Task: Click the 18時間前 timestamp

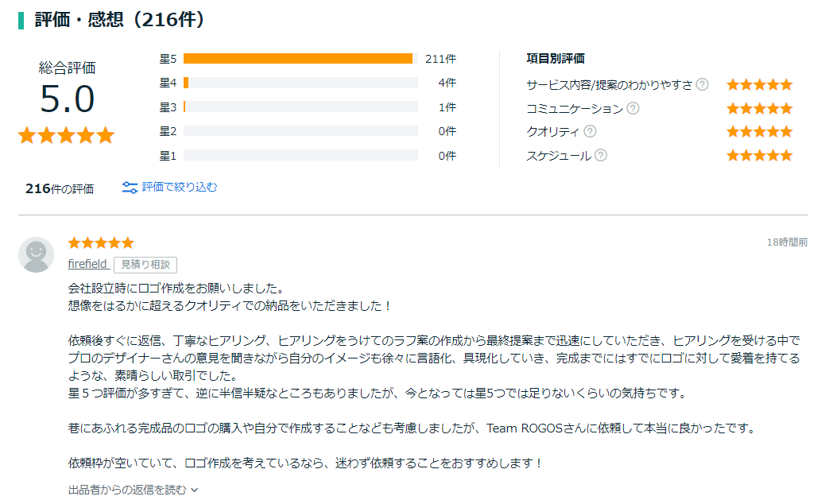Action: (x=787, y=242)
